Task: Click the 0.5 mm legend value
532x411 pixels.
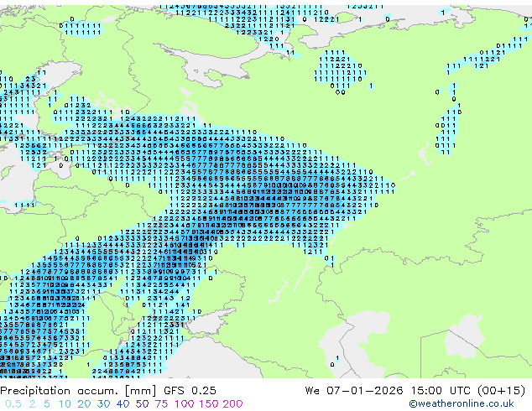Action: tap(13, 404)
